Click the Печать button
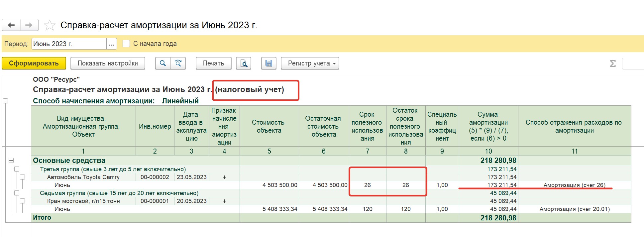This screenshot has width=644, height=237. coord(214,63)
